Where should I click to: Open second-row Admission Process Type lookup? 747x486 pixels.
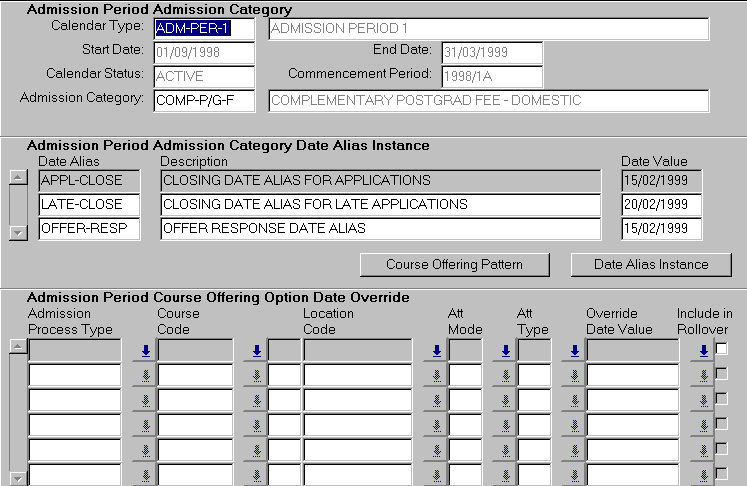(x=144, y=375)
